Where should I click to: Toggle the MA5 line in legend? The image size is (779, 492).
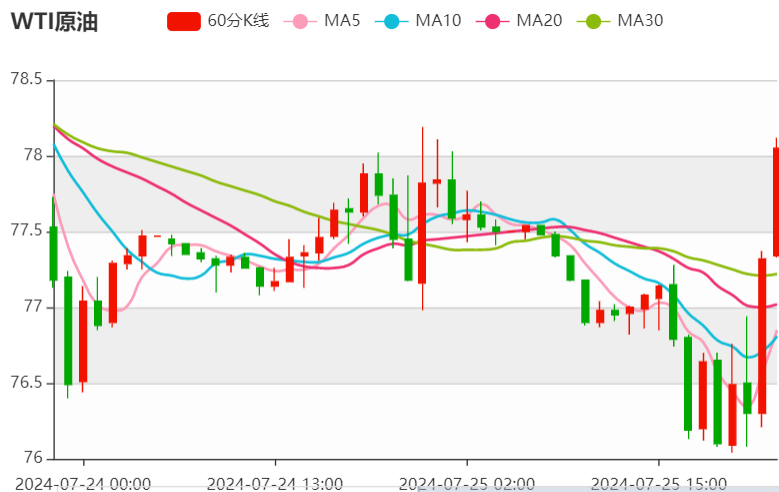coord(321,21)
